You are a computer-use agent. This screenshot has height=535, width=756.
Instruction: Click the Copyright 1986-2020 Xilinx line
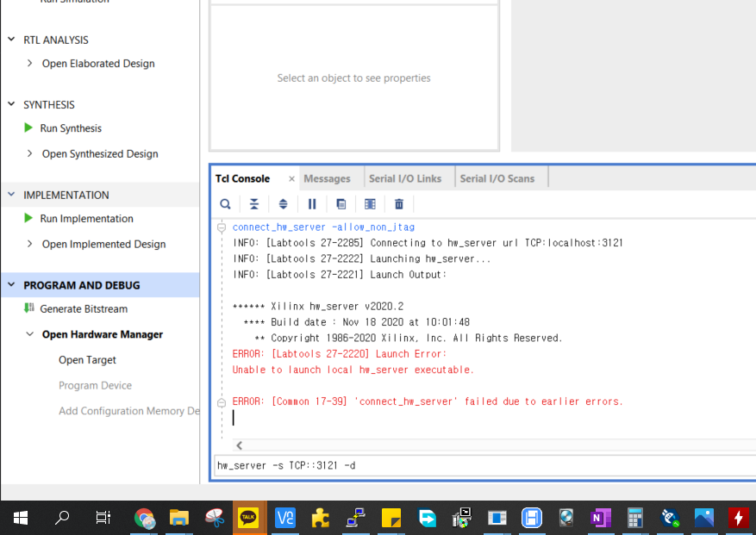pos(409,338)
